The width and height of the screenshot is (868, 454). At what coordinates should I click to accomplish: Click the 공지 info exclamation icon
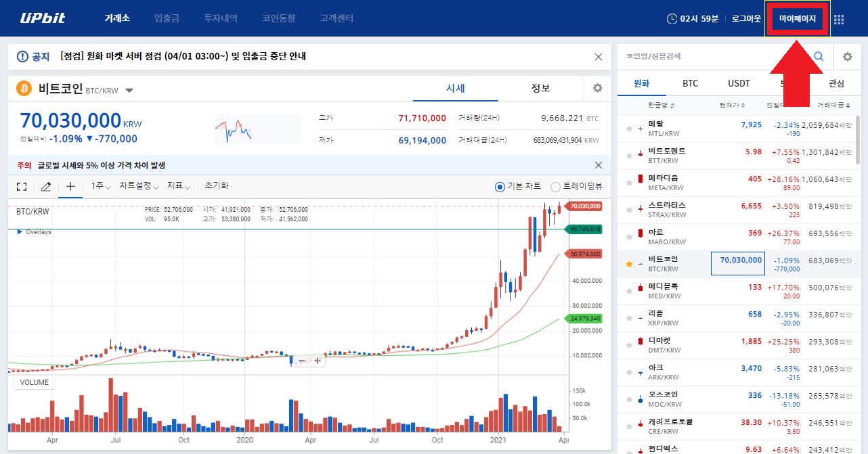(22, 57)
